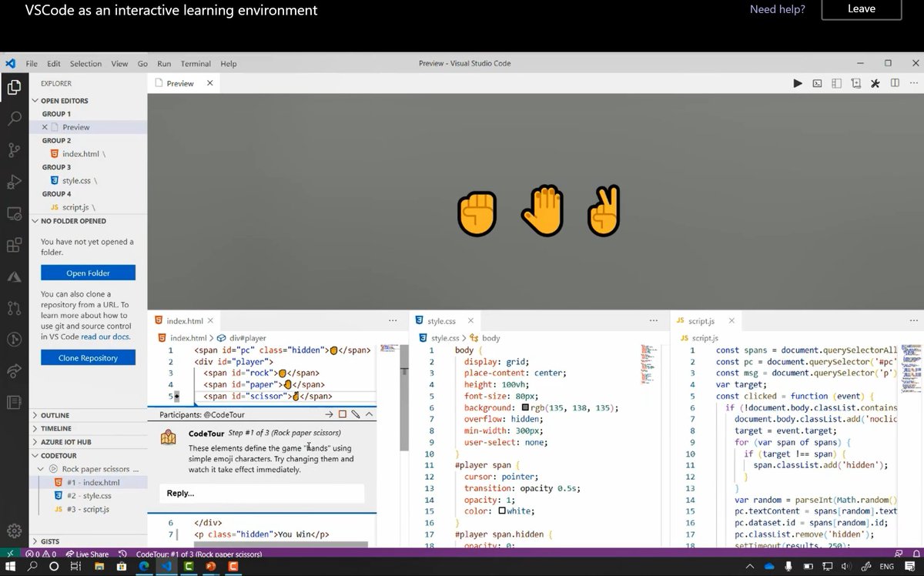Collapse the CodeTour comment thread chevron

pyautogui.click(x=368, y=414)
